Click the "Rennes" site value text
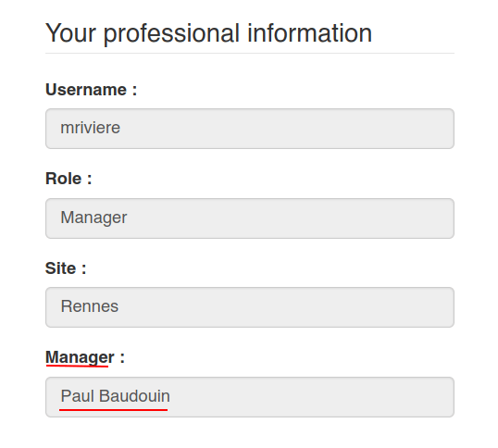The width and height of the screenshot is (498, 448). tap(90, 306)
